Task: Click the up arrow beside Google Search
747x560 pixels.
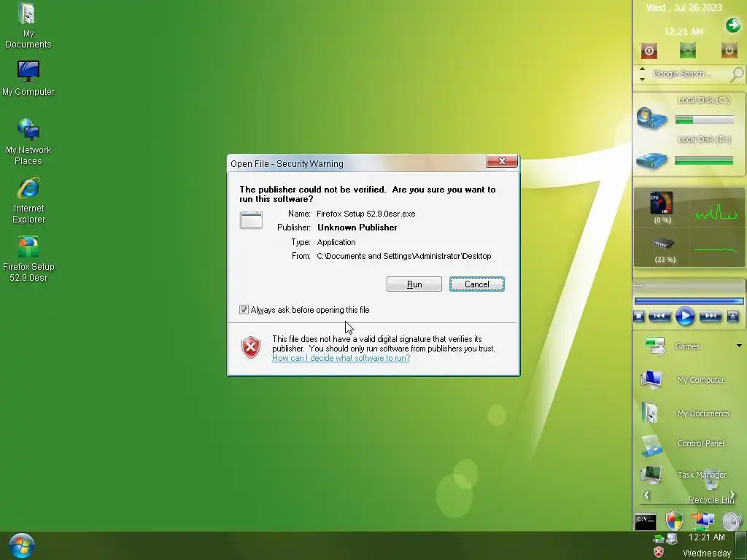Action: point(642,69)
